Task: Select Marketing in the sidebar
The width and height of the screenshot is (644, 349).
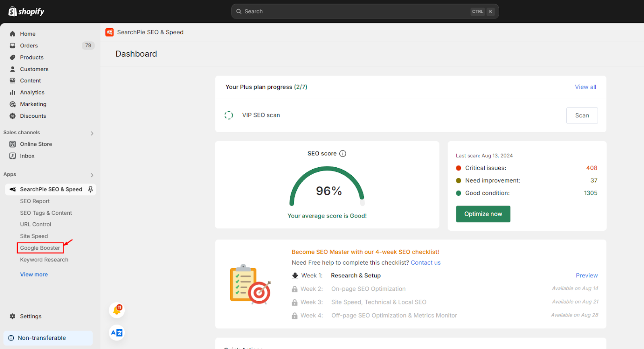Action: (x=33, y=104)
